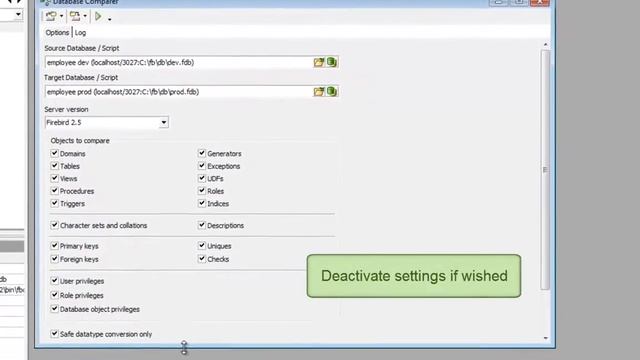Open the load configuration dropdown arrow
The height and width of the screenshot is (360, 640).
click(61, 16)
